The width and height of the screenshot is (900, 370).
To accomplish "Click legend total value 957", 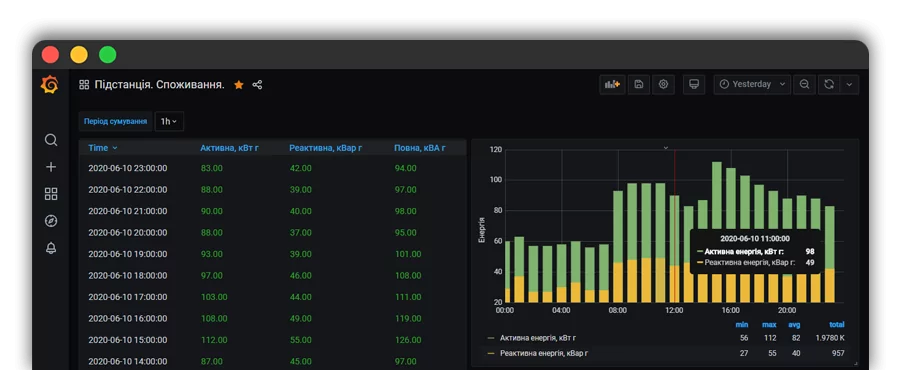I will (838, 353).
